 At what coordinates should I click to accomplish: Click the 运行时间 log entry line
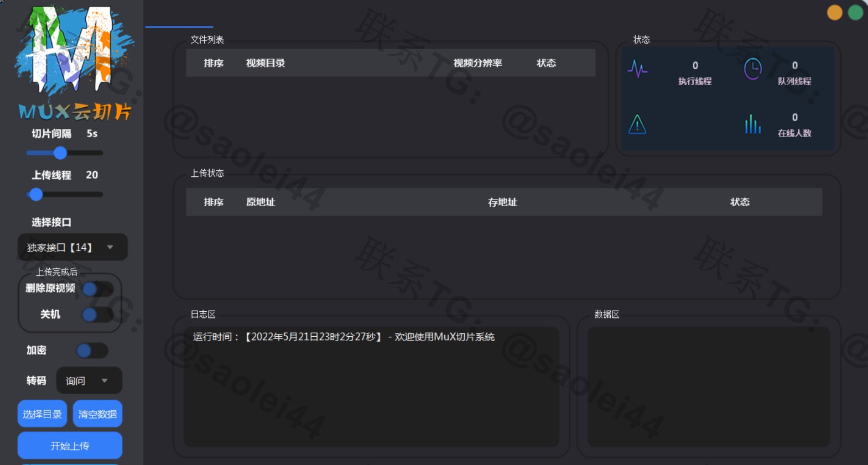click(x=344, y=337)
